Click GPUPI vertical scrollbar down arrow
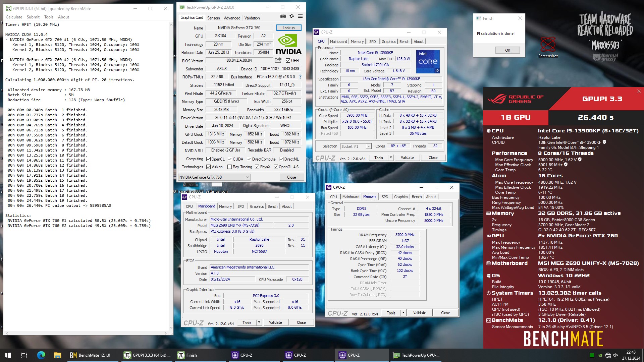Screen dimensions: 644x362 171,328
